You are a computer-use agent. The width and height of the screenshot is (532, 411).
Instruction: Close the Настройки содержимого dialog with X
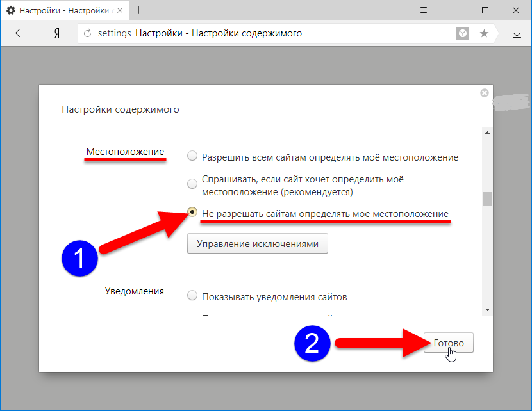pos(485,93)
